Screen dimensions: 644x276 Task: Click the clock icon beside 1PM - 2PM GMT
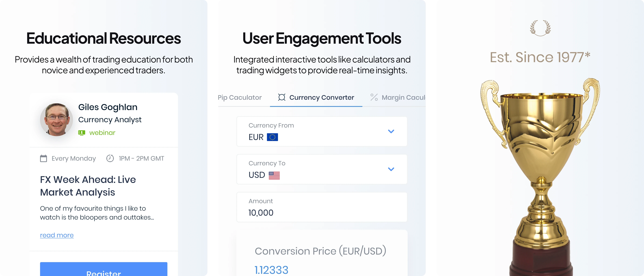pyautogui.click(x=110, y=158)
